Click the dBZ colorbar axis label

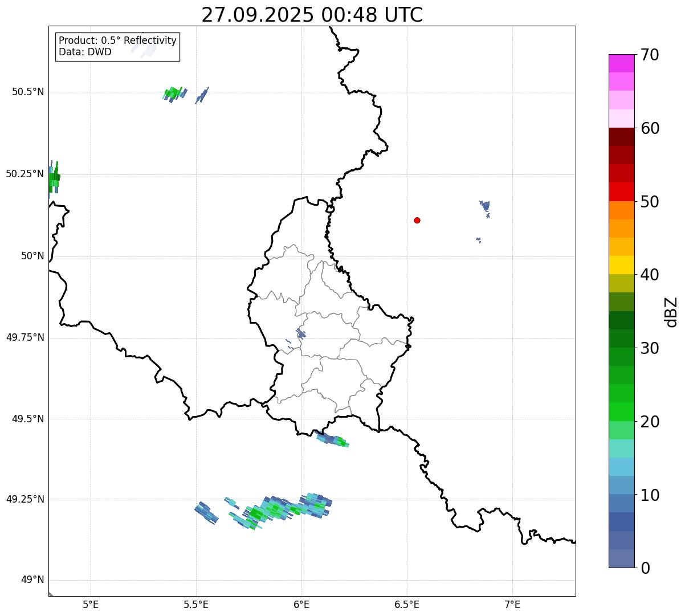[671, 312]
